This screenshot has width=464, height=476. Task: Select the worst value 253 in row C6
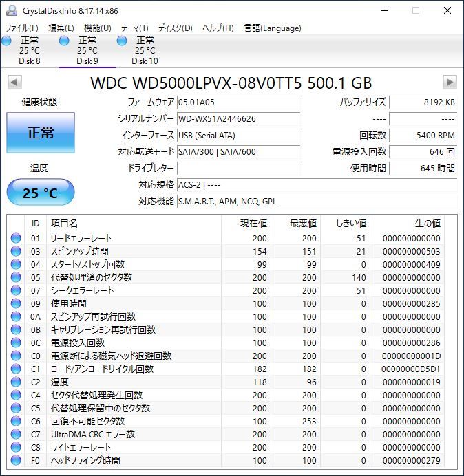(309, 421)
